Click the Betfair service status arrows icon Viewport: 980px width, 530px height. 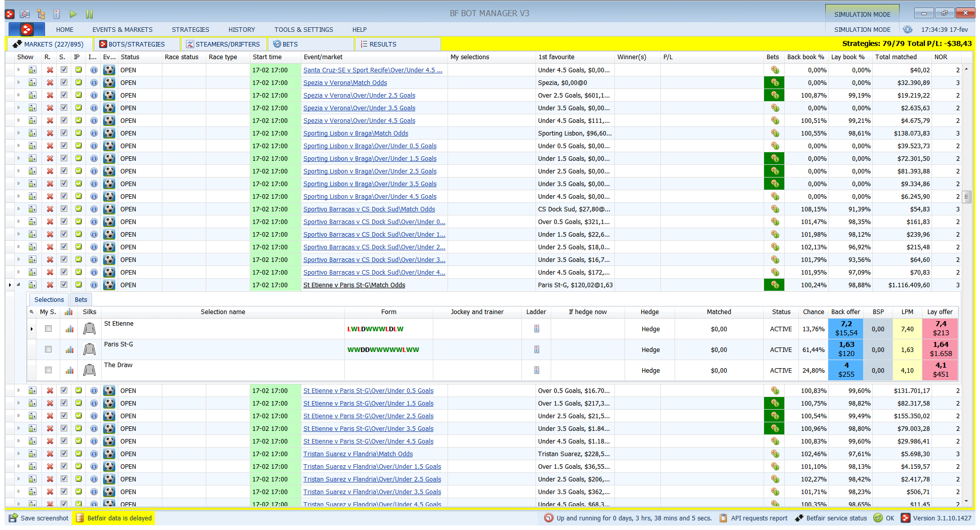pos(799,518)
